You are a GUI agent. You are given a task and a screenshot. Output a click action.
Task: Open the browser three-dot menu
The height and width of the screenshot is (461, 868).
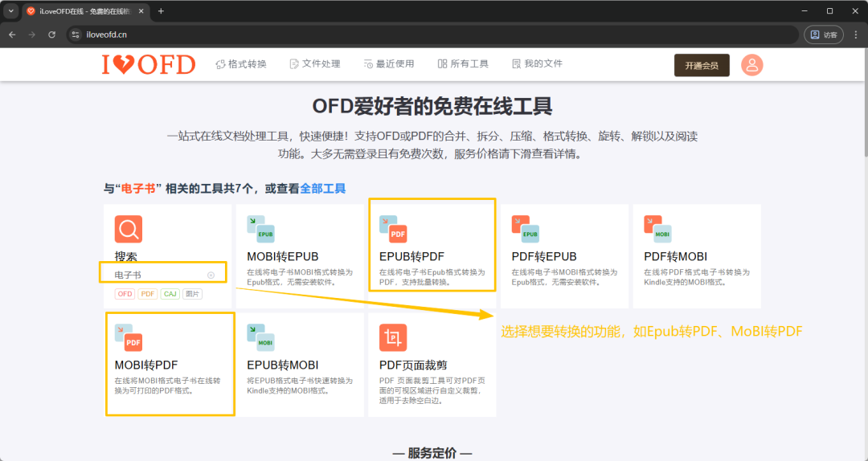coord(856,35)
